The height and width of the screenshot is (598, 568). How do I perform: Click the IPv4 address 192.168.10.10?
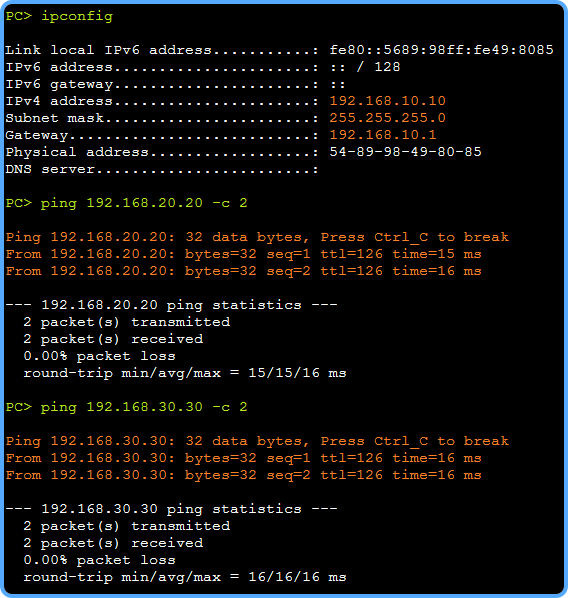click(388, 101)
